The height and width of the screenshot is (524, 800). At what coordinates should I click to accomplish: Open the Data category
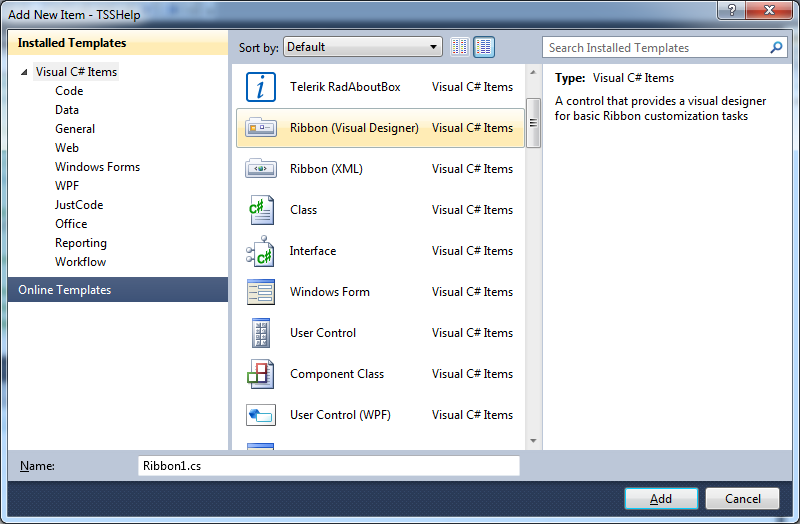point(67,110)
